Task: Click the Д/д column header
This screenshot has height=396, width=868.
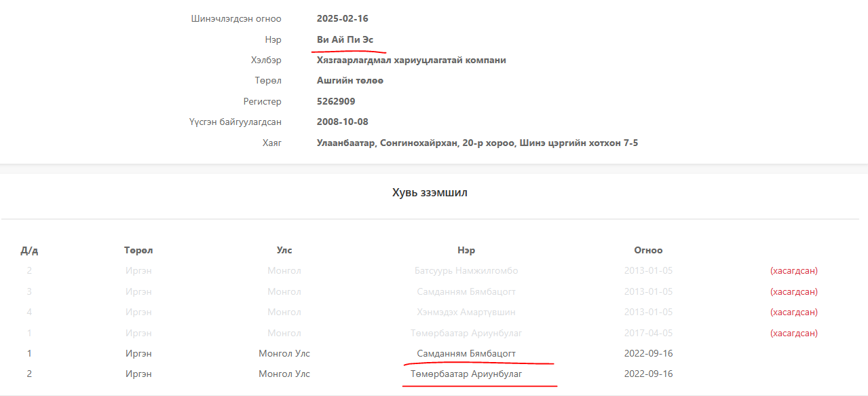Action: [29, 250]
